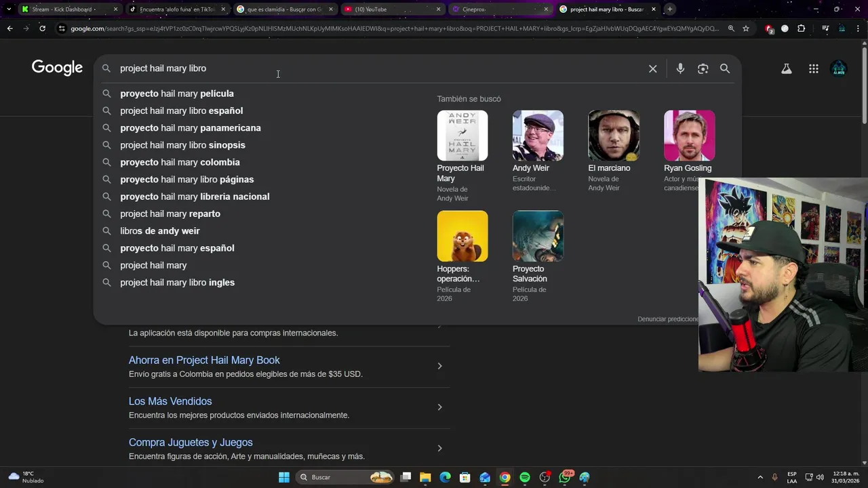Bookmark this page with the star icon
Screen dimensions: 868x488
pyautogui.click(x=746, y=28)
